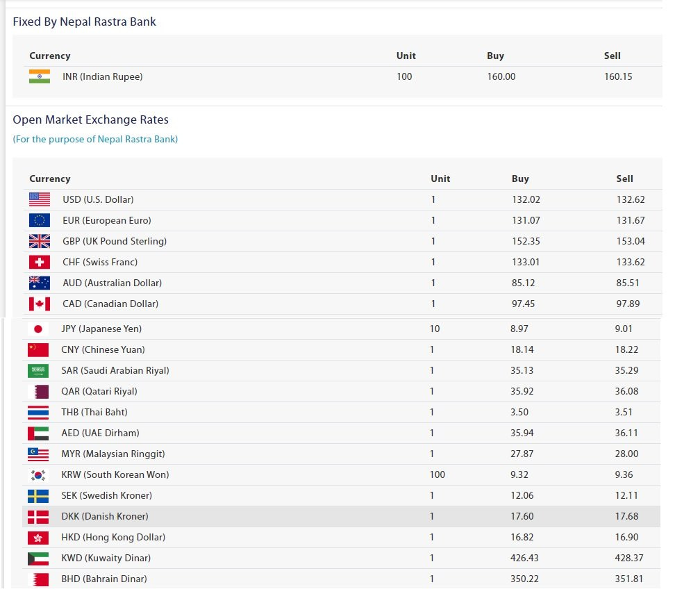Select the 'CNY (Chinese Yuan)' currency name

coord(103,350)
